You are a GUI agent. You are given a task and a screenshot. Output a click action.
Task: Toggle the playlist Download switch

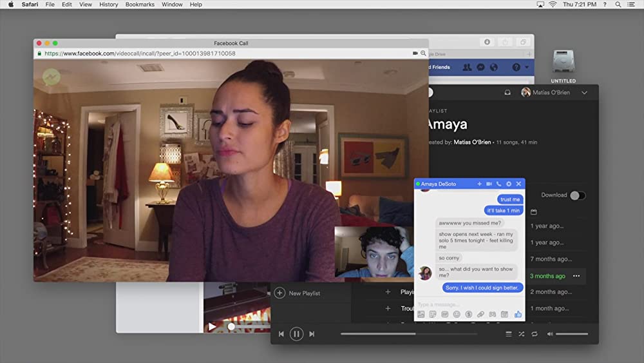(577, 195)
